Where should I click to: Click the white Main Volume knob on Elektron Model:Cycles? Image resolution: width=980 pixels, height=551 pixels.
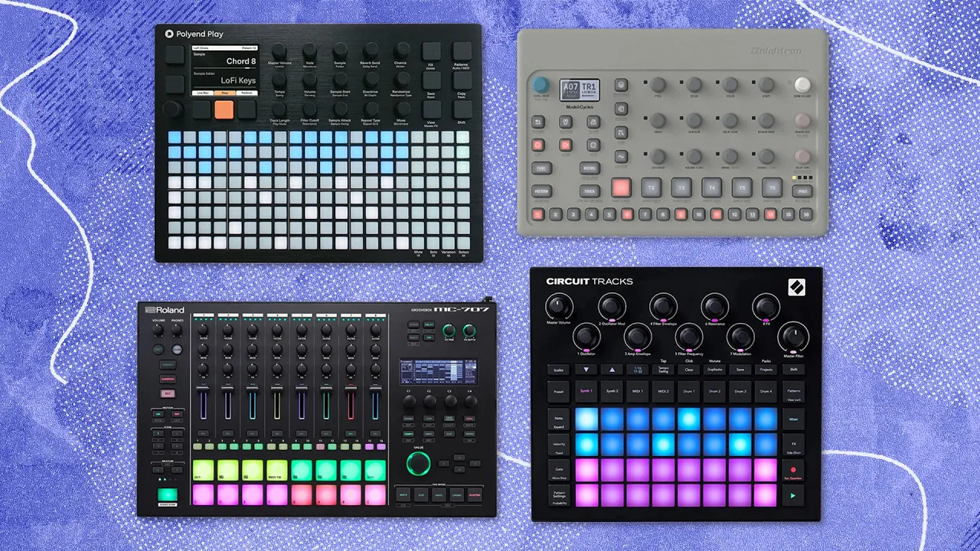coord(802,84)
